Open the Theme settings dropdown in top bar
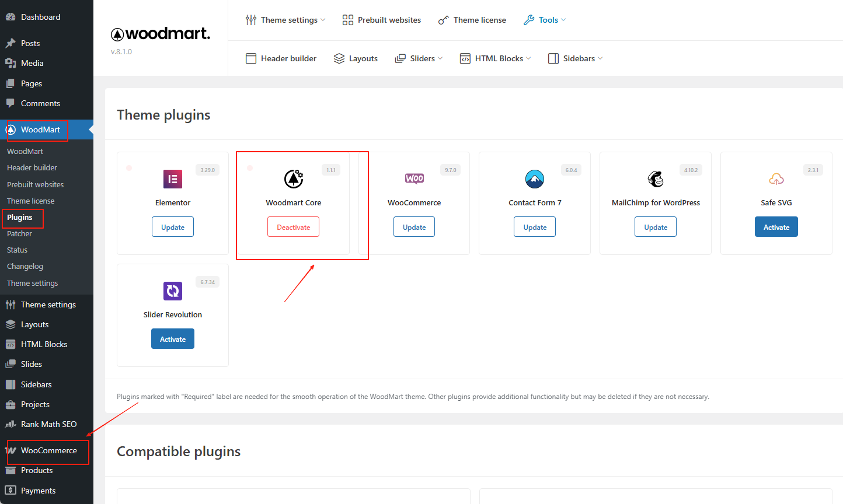This screenshot has height=504, width=843. [285, 20]
